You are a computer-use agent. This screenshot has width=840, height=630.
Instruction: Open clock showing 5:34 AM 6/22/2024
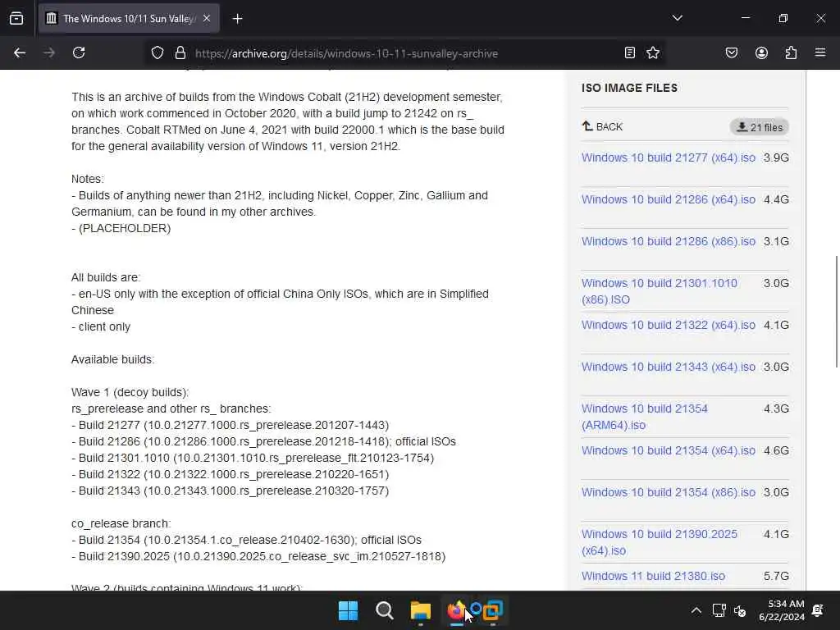coord(782,610)
